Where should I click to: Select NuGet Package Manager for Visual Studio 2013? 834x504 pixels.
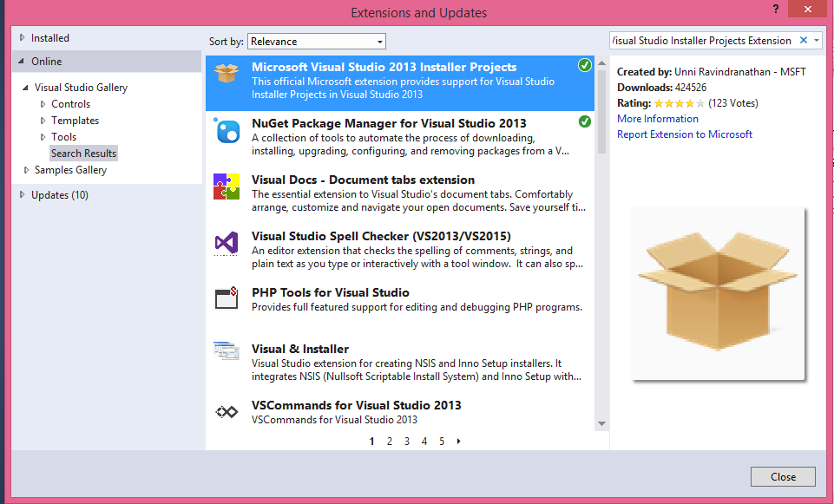click(x=389, y=123)
